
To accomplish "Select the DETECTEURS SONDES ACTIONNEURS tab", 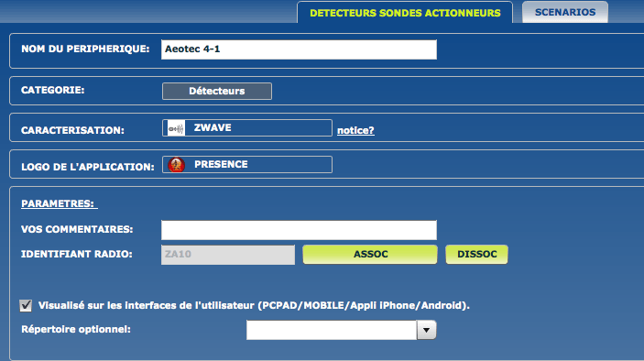I will pos(405,13).
